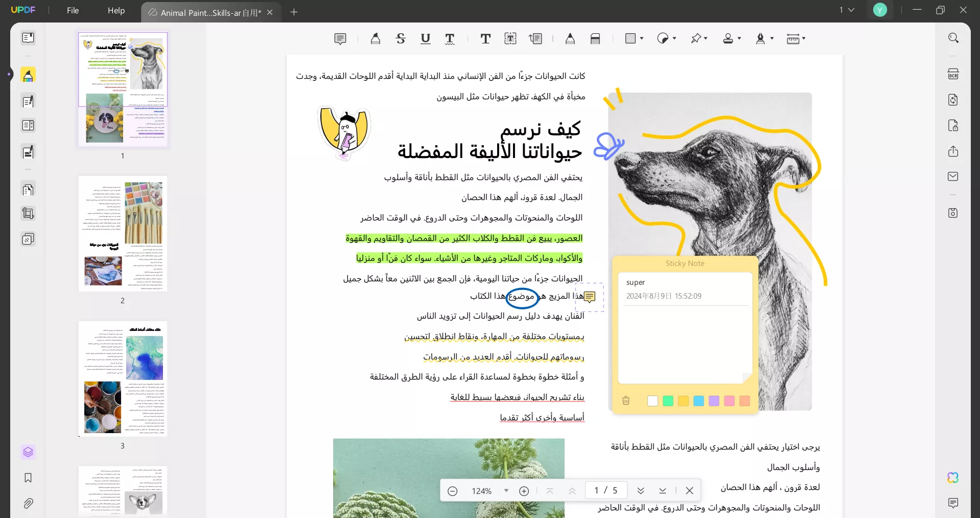Select the Underline text tool

coord(426,38)
